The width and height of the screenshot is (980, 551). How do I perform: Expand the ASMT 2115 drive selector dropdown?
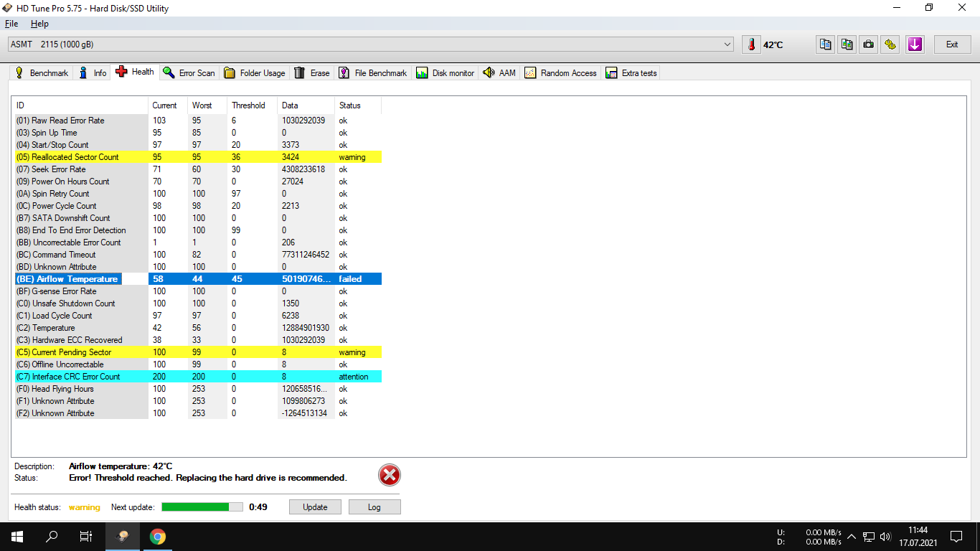pos(371,44)
